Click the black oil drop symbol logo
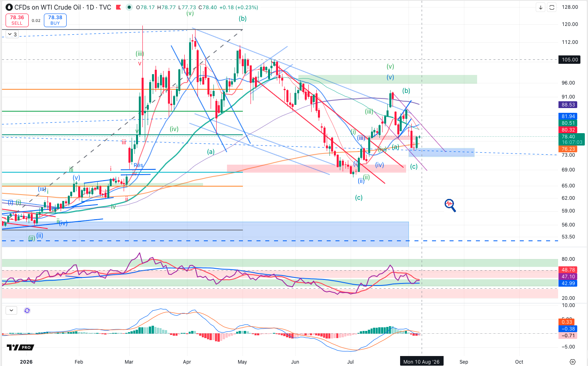 (x=9, y=7)
